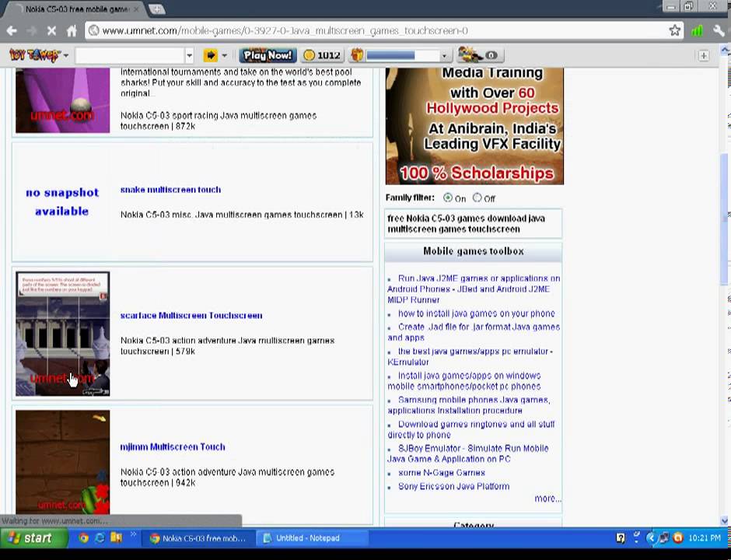Image resolution: width=731 pixels, height=560 pixels.
Task: Click the more... link in toolbox
Action: click(547, 499)
